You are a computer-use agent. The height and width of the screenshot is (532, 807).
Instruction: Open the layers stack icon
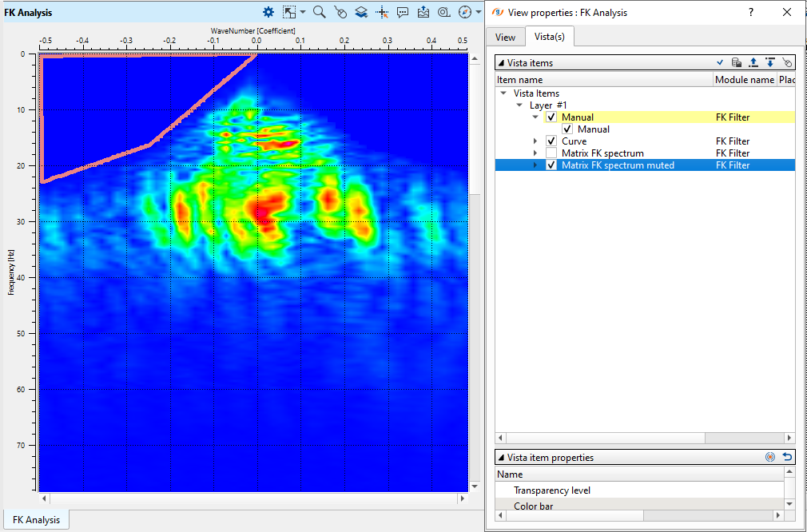(361, 12)
